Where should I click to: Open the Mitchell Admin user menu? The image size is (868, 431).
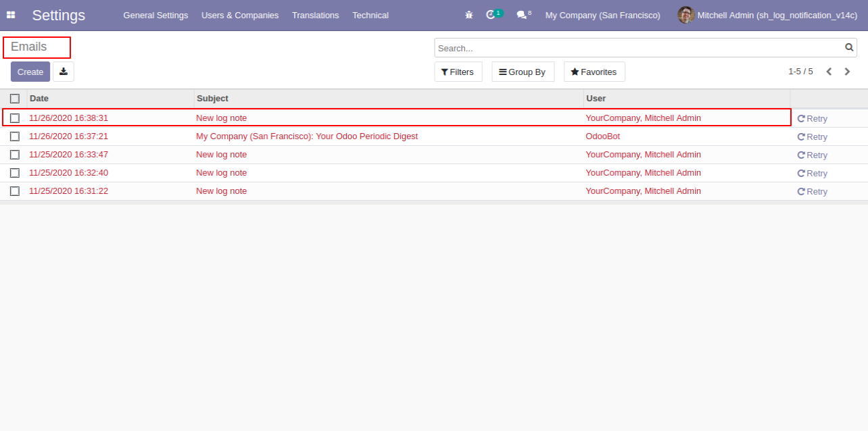768,15
